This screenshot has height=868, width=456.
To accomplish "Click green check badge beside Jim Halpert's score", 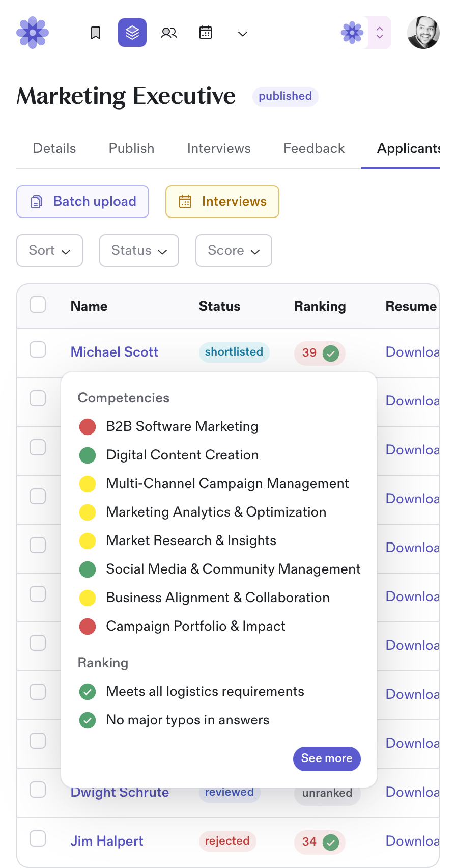I will (331, 842).
